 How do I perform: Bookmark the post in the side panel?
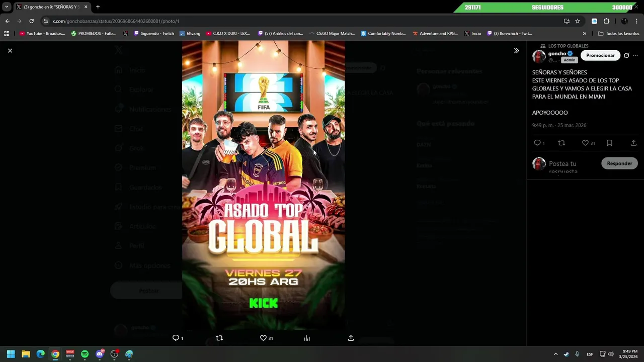[x=609, y=143]
